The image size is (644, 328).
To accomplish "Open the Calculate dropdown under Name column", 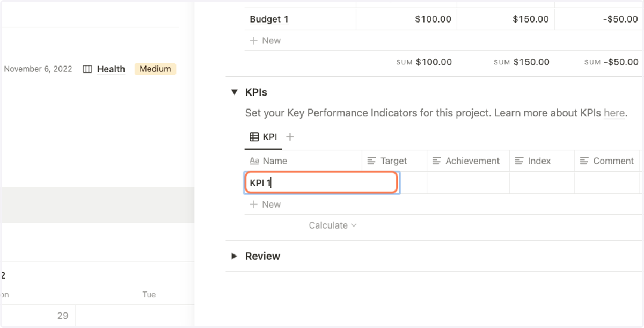I will pyautogui.click(x=333, y=225).
